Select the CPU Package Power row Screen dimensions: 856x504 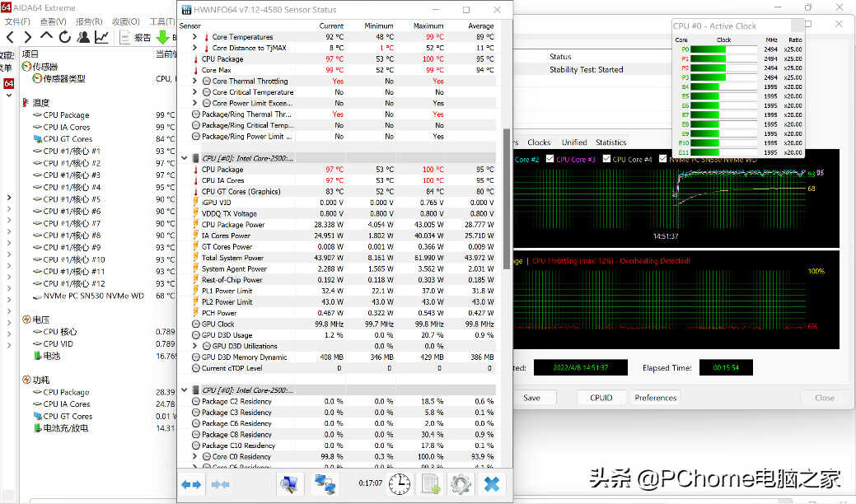pyautogui.click(x=343, y=225)
